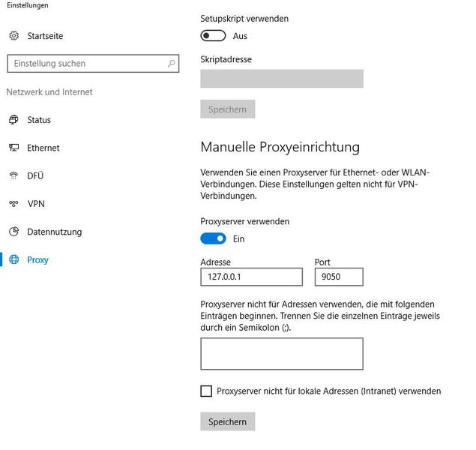Toggle the Setupskript verwenden switch

coord(213,36)
